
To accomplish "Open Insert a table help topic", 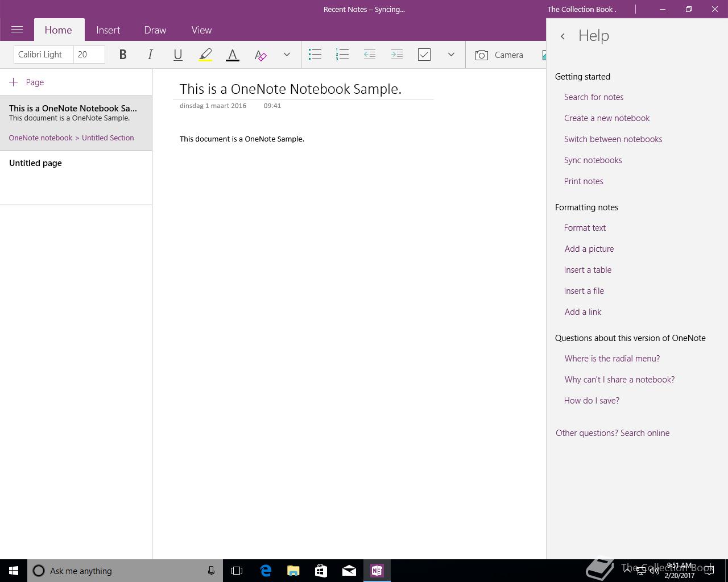I will 588,270.
